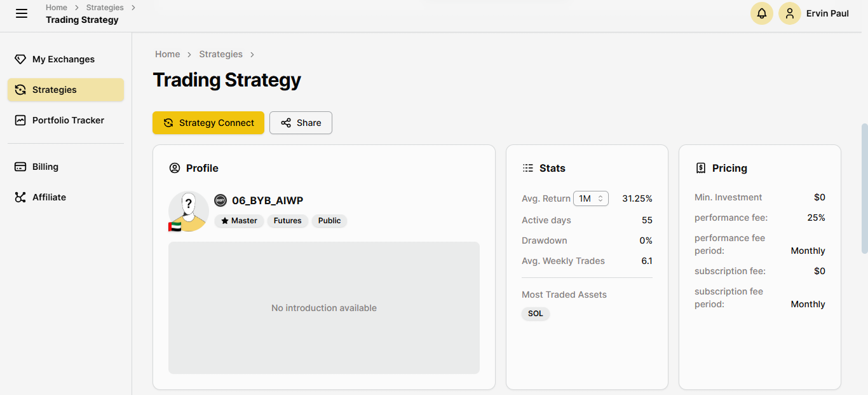Open the My Exchanges menu item
The height and width of the screenshot is (395, 868).
[64, 59]
